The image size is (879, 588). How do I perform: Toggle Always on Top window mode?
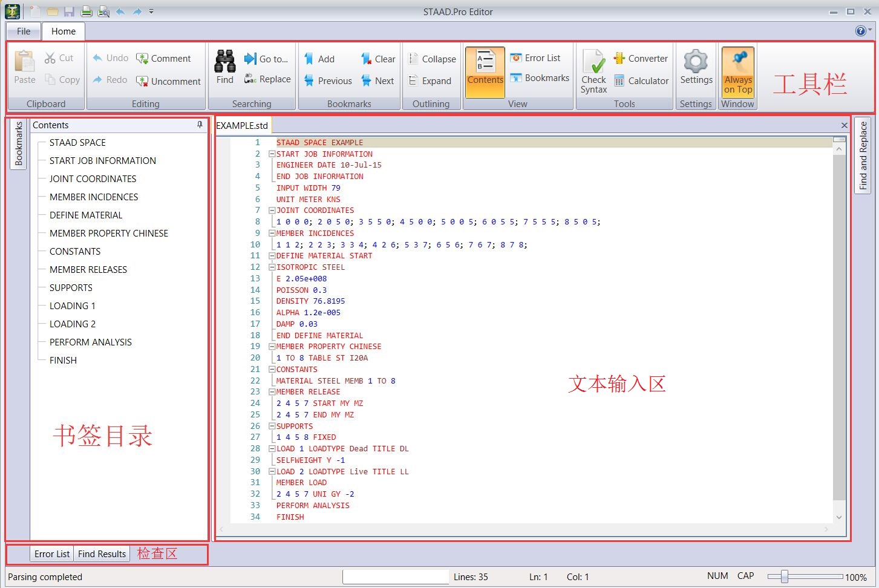737,72
